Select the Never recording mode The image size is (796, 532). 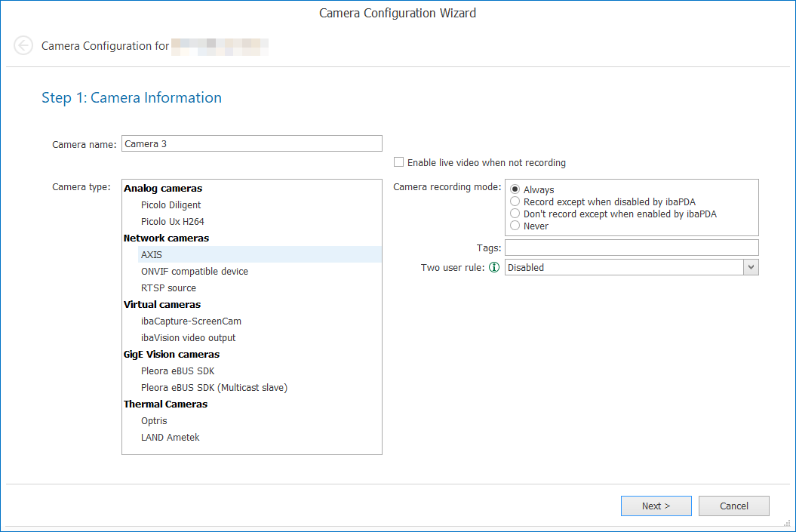[515, 226]
